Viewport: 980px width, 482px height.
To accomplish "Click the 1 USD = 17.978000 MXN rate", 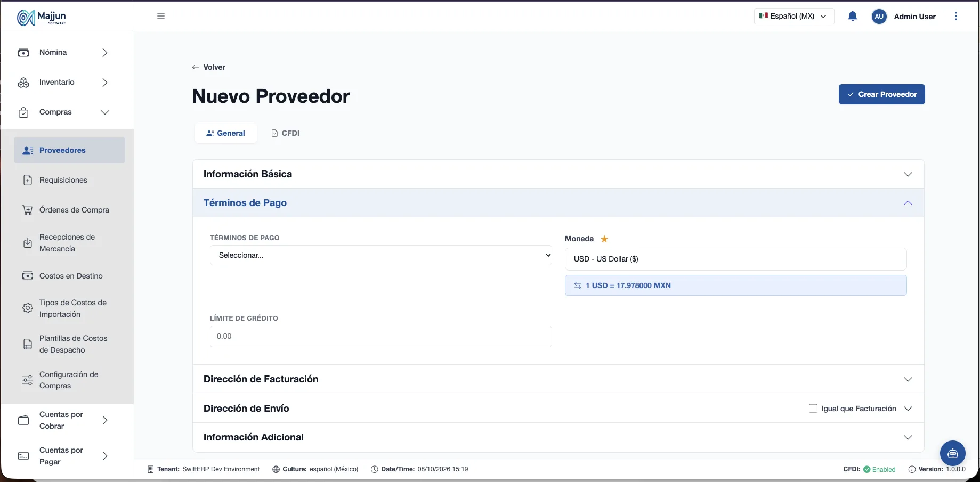I will point(736,285).
